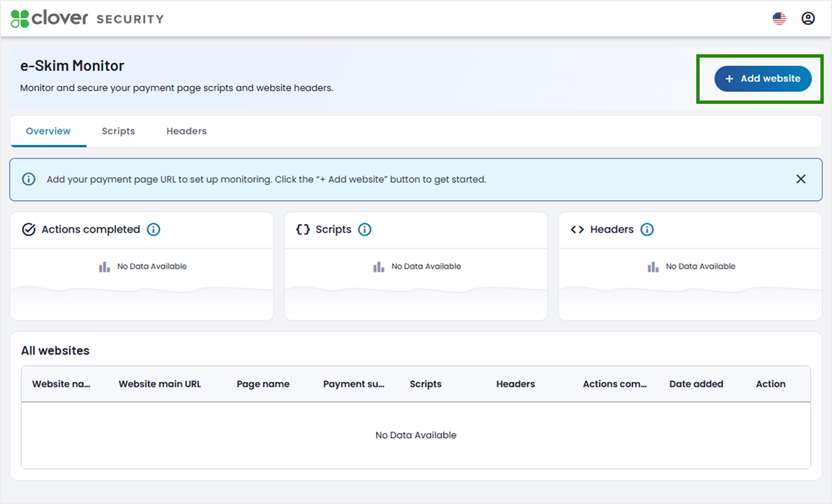Click the Payment su... column header

click(x=353, y=384)
